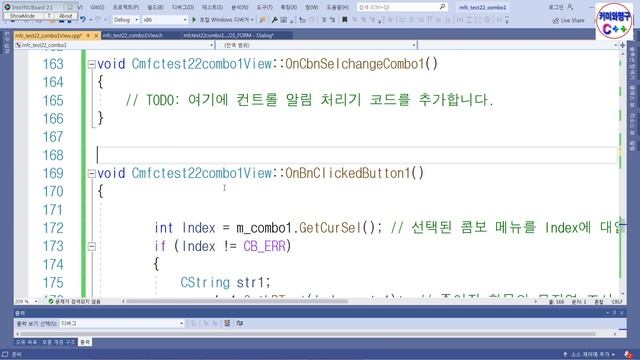The image size is (640, 360).
Task: Click the search magnifier in the search box
Action: tap(442, 7)
